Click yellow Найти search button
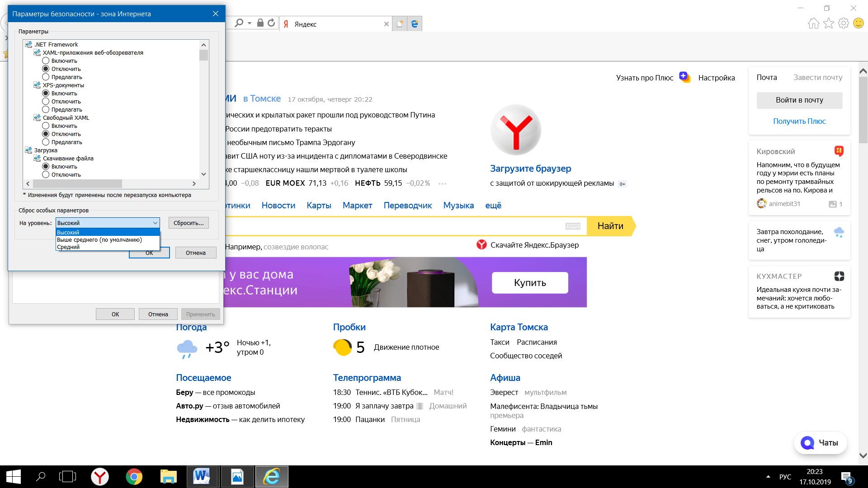 click(x=610, y=226)
